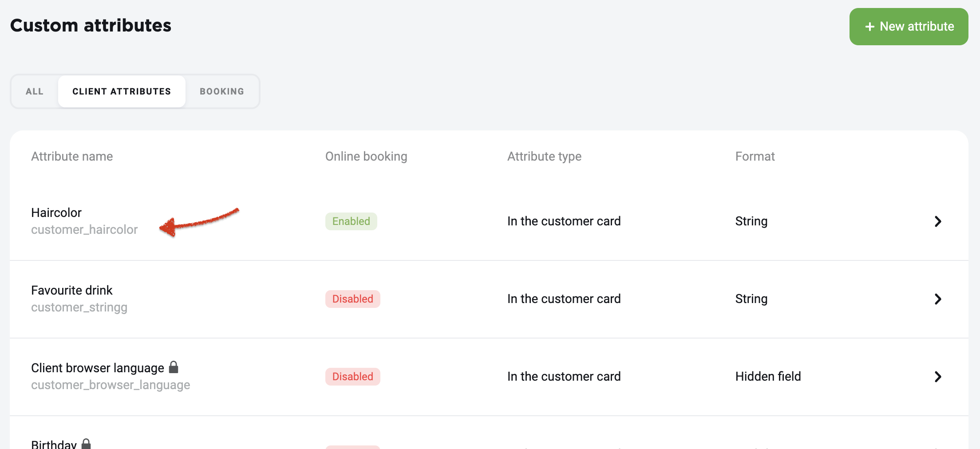The height and width of the screenshot is (449, 980).
Task: Click the customer_haircolor key text
Action: tap(84, 229)
